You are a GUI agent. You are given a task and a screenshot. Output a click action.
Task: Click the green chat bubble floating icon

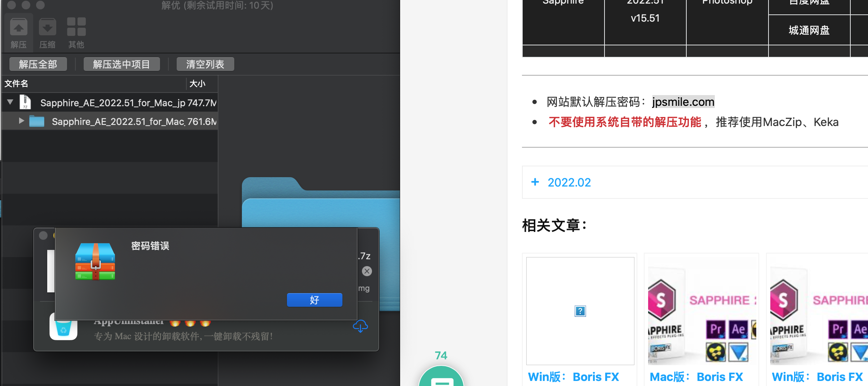pyautogui.click(x=441, y=379)
